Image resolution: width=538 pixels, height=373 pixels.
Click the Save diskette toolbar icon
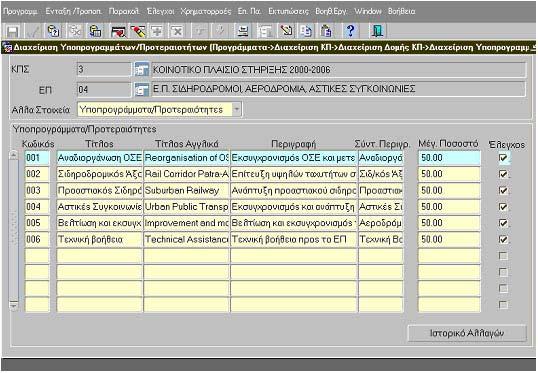coord(13,32)
